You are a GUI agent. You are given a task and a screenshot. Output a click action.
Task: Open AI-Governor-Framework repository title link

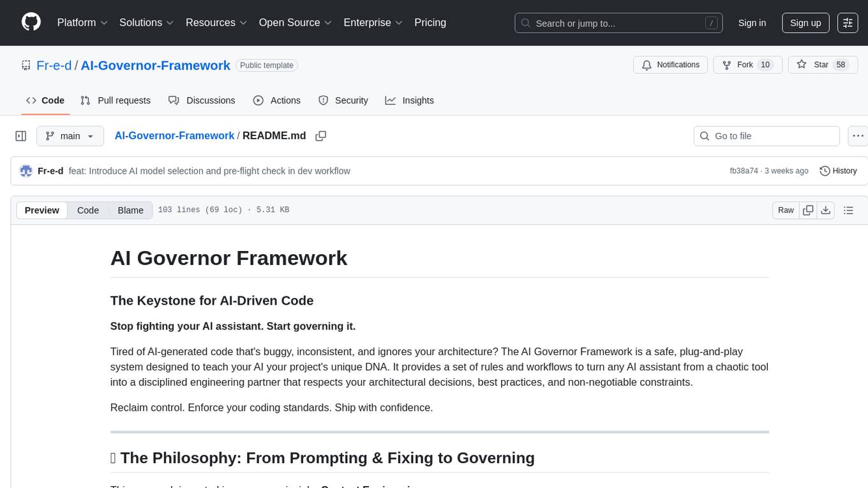[x=156, y=65]
